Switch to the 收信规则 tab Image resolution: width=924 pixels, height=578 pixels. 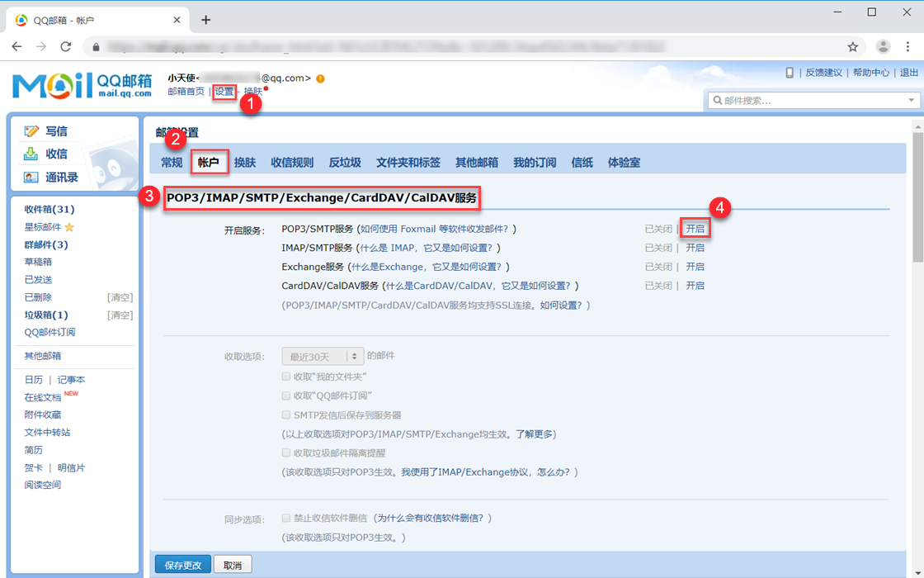[292, 162]
